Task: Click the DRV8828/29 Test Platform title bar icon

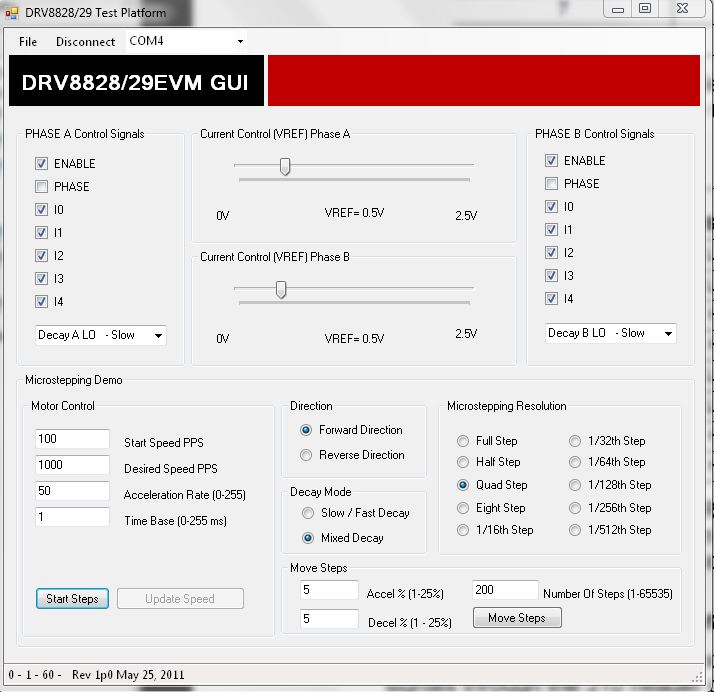Action: [11, 12]
